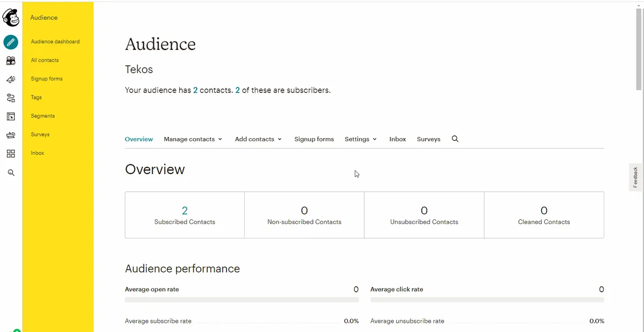Select the Automations flowchart icon
Image resolution: width=644 pixels, height=332 pixels.
pos(11,97)
